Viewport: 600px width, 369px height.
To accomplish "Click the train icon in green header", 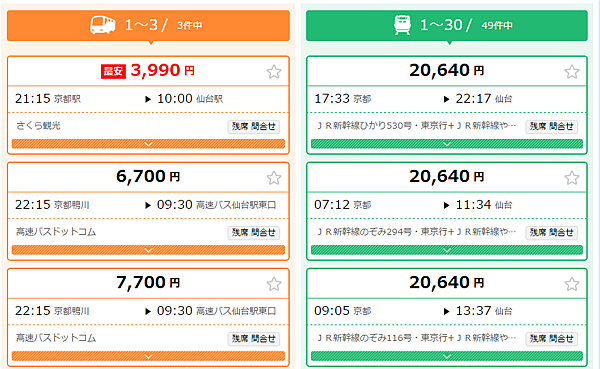I will (403, 25).
